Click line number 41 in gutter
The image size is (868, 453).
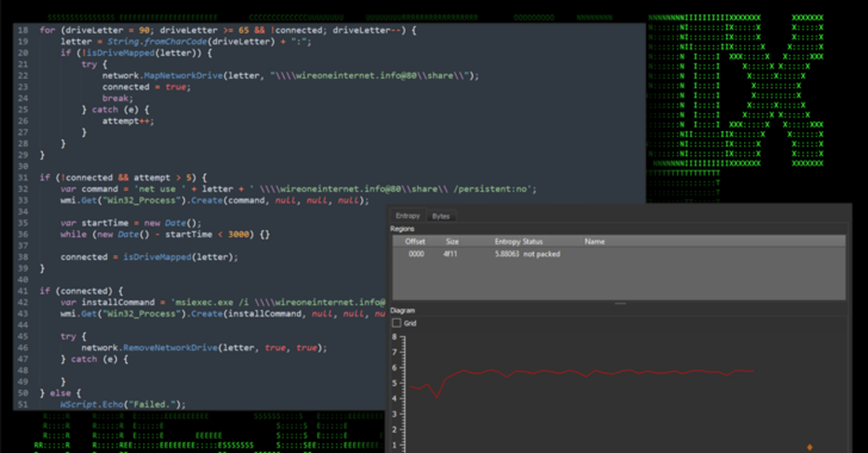[x=23, y=291]
